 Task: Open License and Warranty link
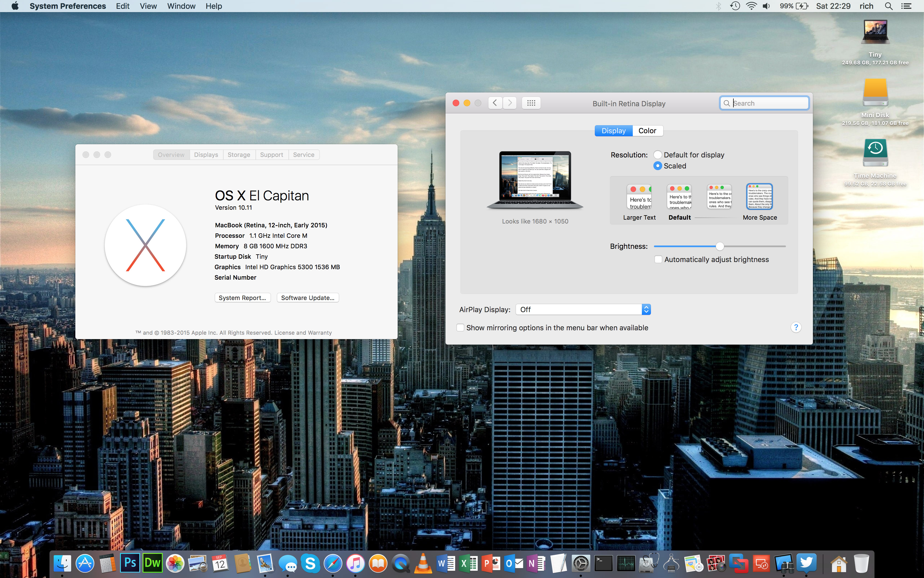click(303, 333)
